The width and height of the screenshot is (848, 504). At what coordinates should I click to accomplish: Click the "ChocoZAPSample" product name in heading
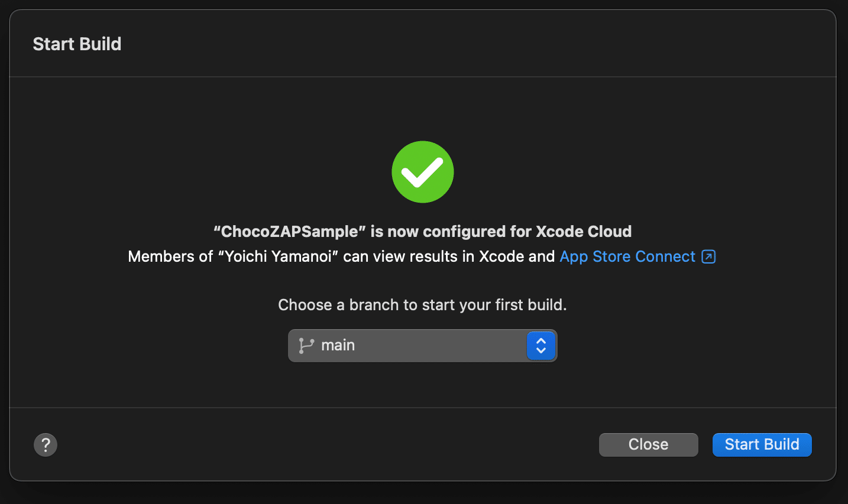click(290, 232)
